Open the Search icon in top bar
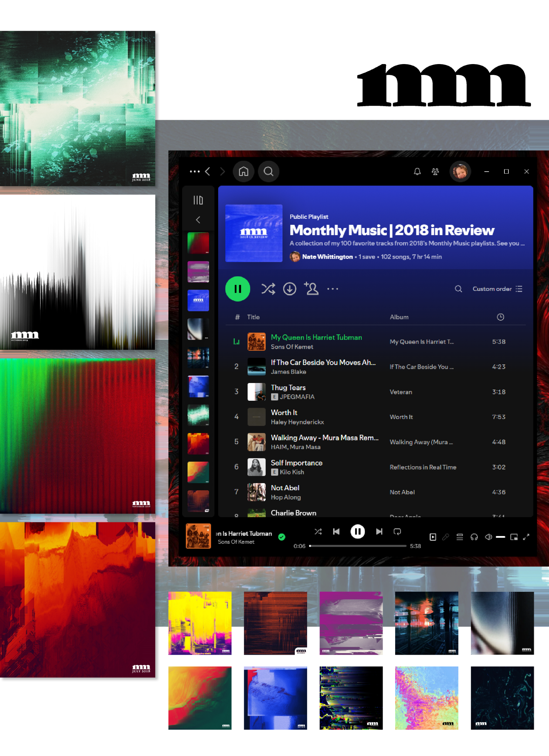The height and width of the screenshot is (756, 549). click(268, 171)
